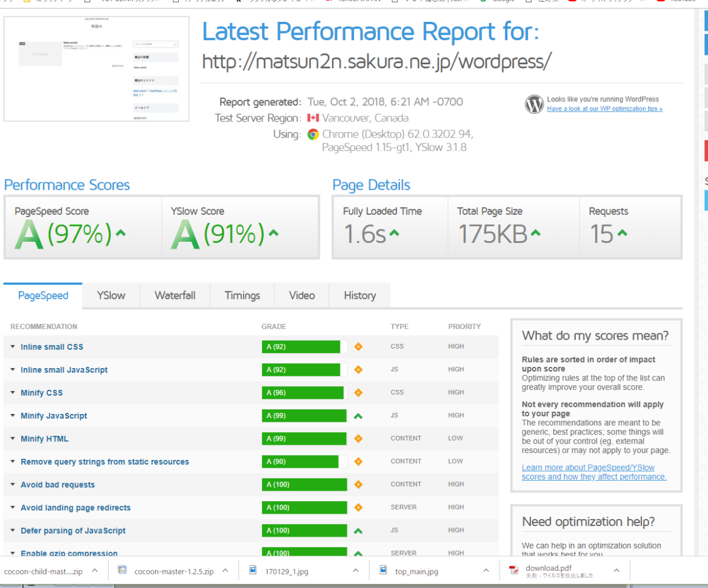Click the green arrow beside Fully Loaded Time
Image resolution: width=708 pixels, height=588 pixels.
394,233
